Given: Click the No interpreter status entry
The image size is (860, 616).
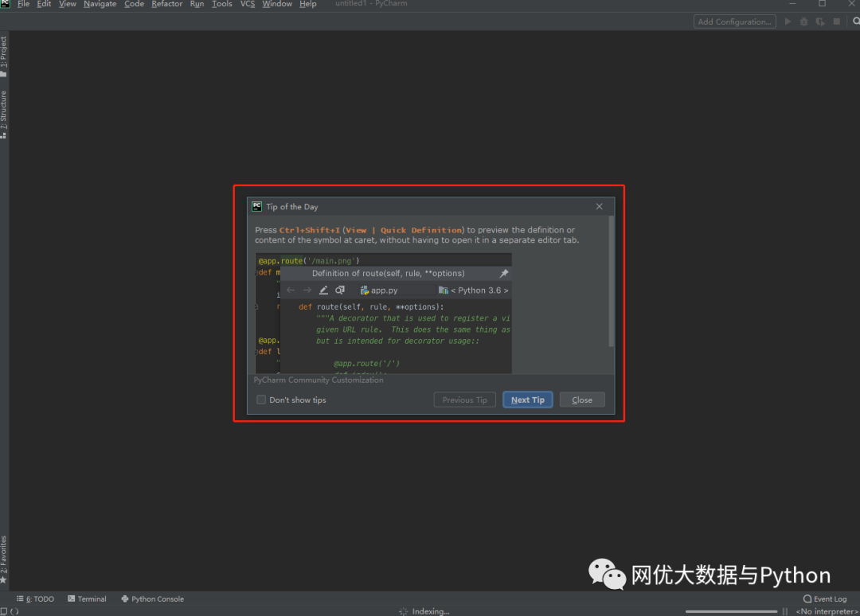Looking at the screenshot, I should click(827, 611).
